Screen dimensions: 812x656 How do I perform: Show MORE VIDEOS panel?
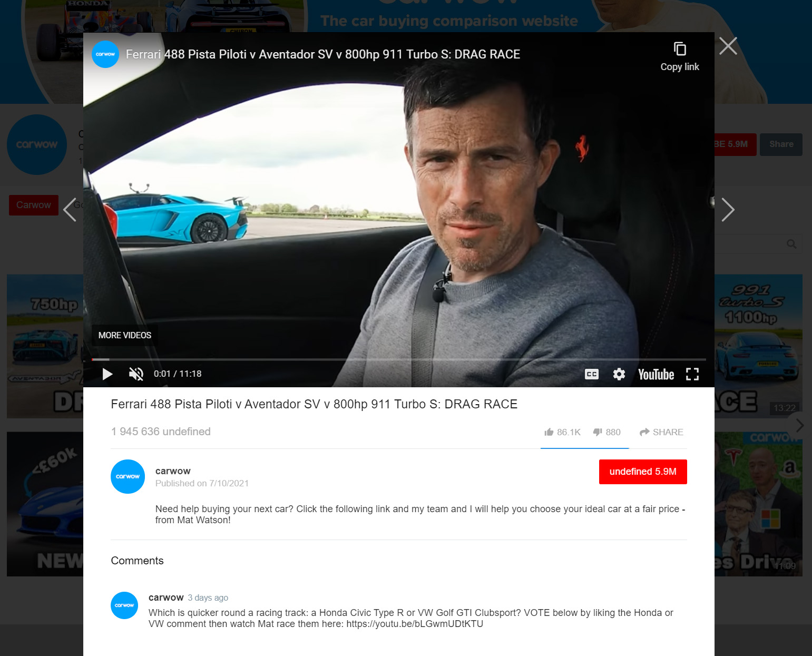tap(125, 335)
